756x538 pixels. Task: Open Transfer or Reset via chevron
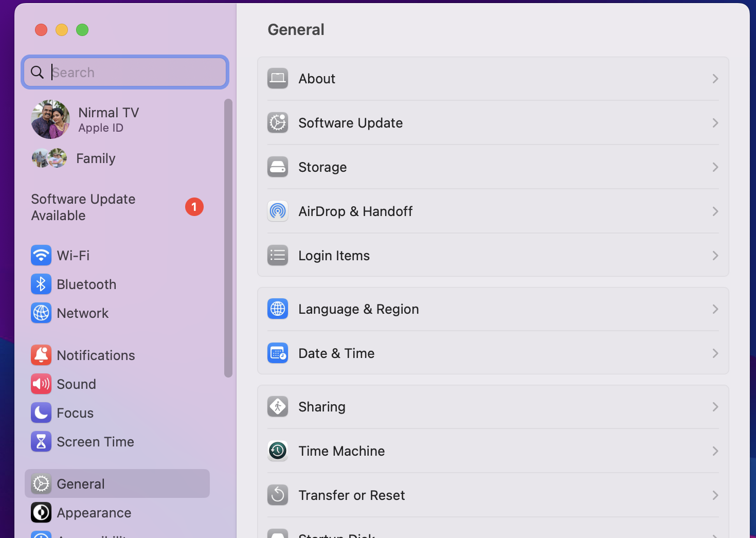pos(715,495)
